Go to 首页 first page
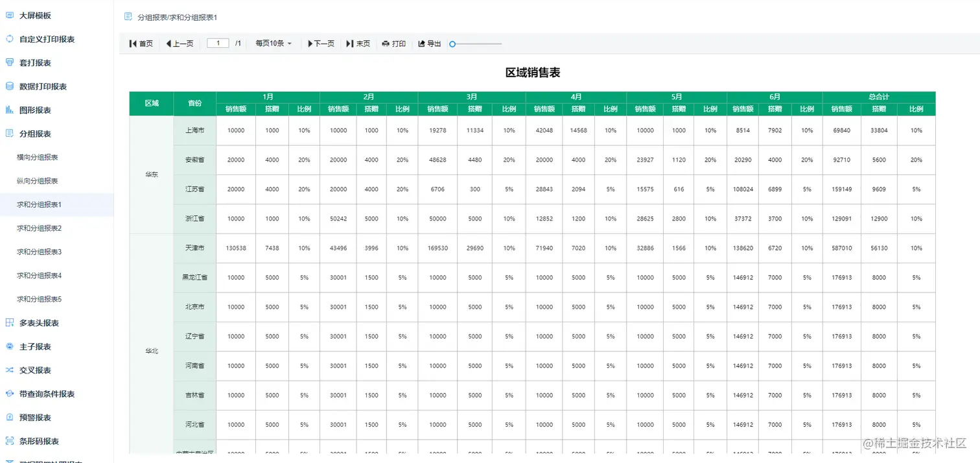Viewport: 980px width, 463px height. point(141,43)
